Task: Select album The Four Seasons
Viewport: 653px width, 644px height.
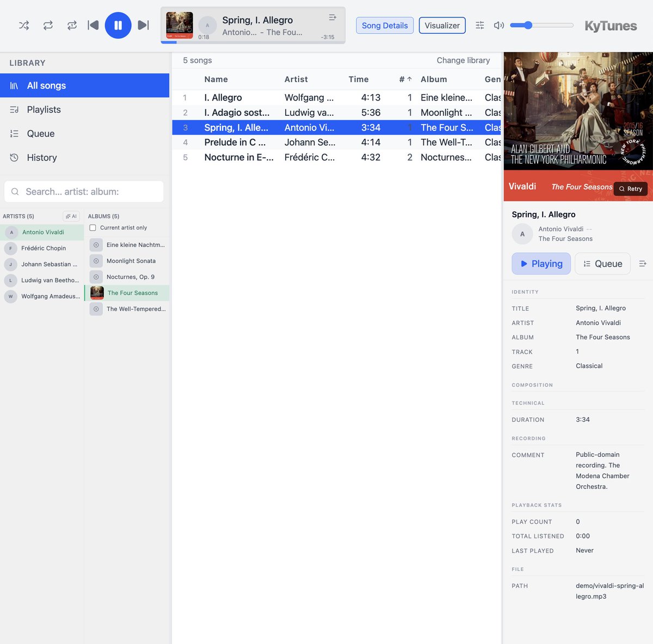Action: pyautogui.click(x=127, y=293)
